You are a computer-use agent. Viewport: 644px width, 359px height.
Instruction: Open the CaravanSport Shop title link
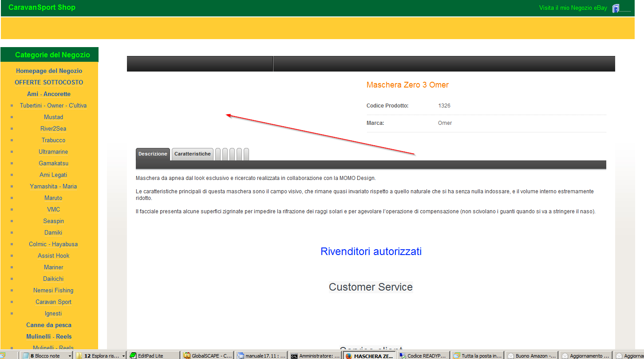pos(42,7)
